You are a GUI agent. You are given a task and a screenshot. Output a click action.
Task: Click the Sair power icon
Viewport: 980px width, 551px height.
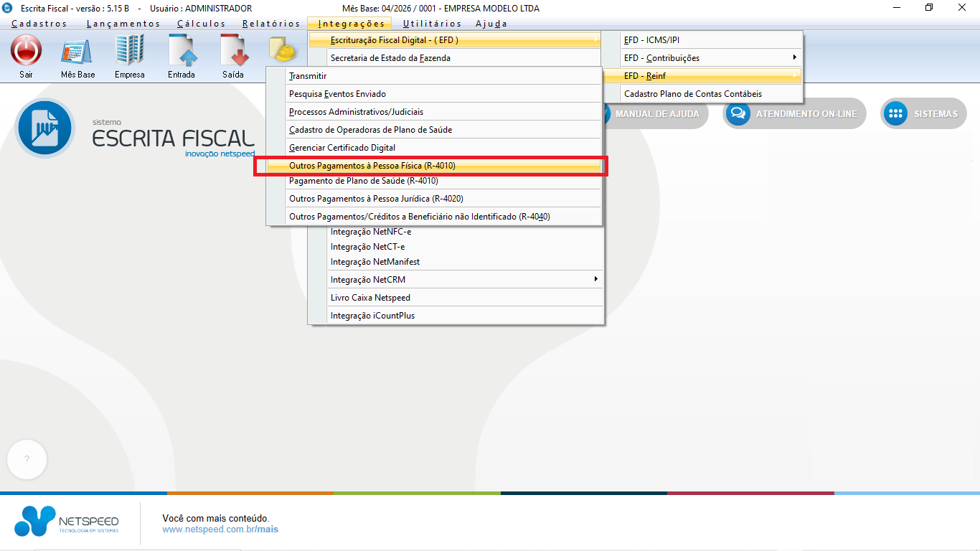tap(26, 52)
